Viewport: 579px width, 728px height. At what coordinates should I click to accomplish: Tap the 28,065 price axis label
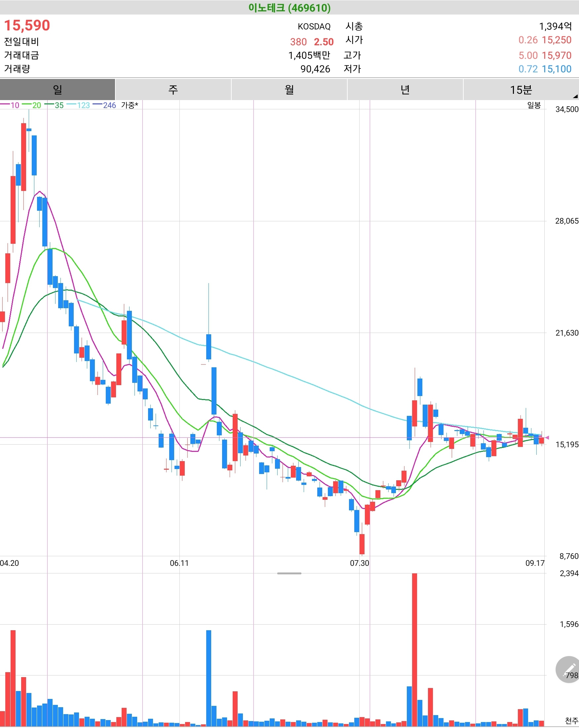click(567, 221)
